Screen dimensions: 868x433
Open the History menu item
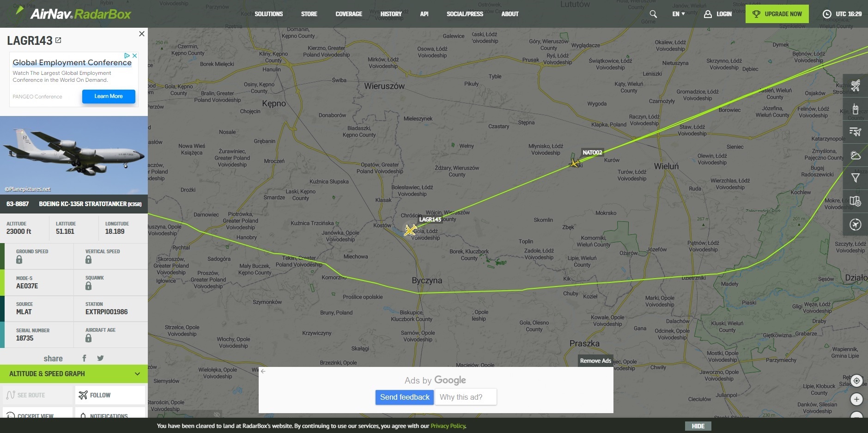point(391,14)
